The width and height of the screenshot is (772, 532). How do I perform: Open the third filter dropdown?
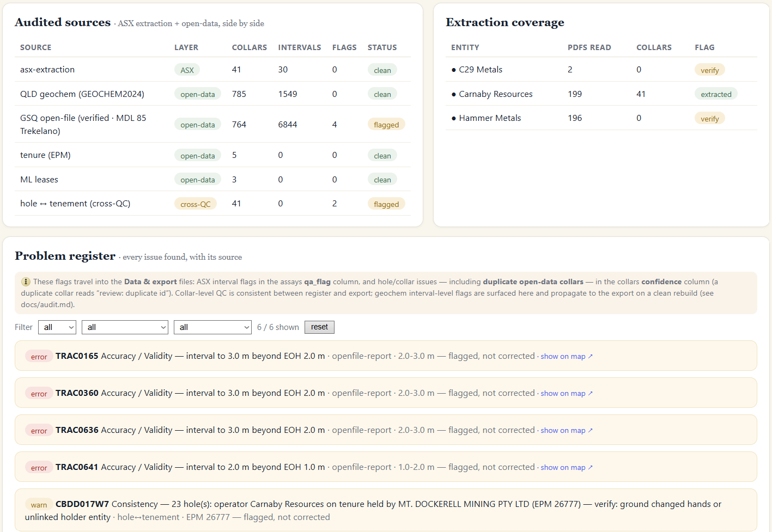212,327
